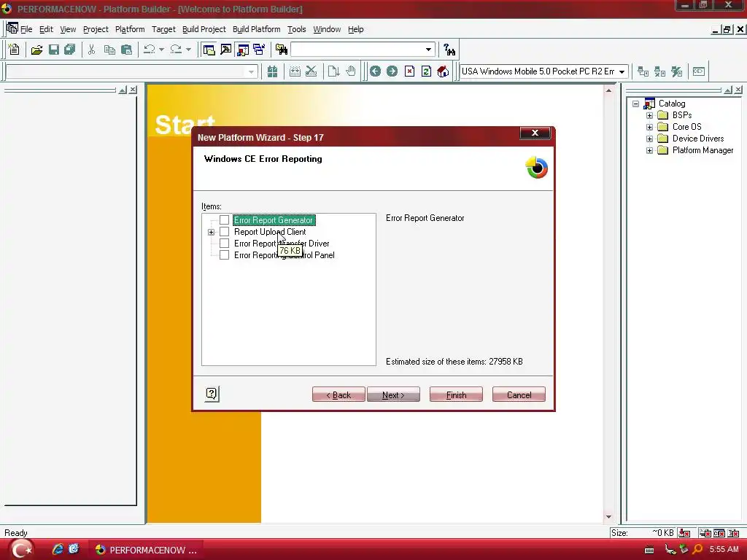This screenshot has height=560, width=747.
Task: Click the CE target control icon
Action: (699, 71)
